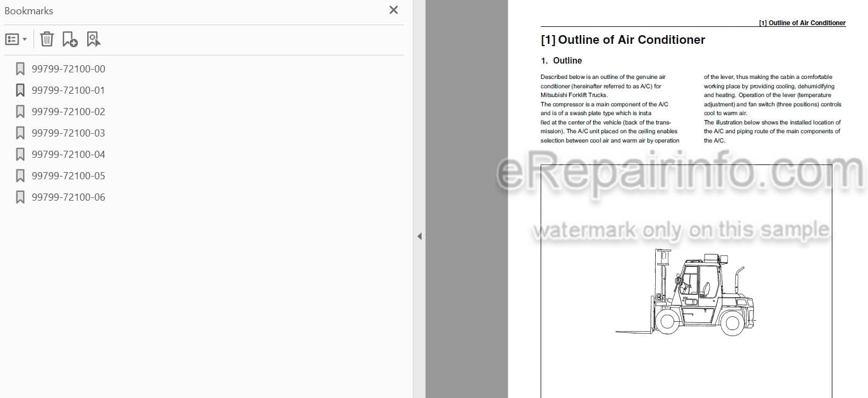Click bookmark icon beside 99799-72100-01

[x=20, y=90]
